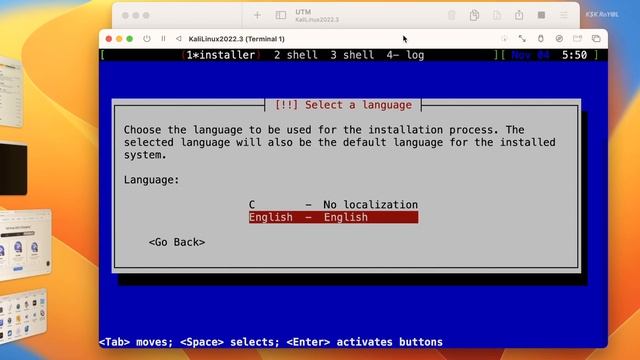Screen dimensions: 640x360
Task: Clone VM using copy icon in UTM window
Action: pyautogui.click(x=474, y=16)
